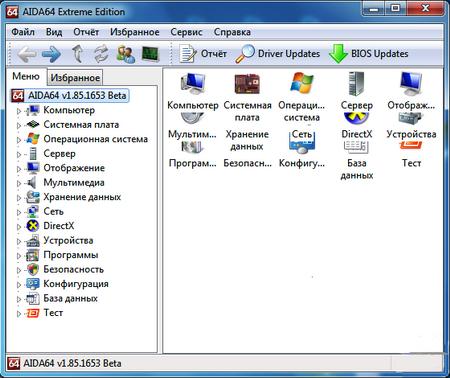Screen dimensions: 450x378
Task: Maximize the AIDA64 window
Action: [x=396, y=9]
